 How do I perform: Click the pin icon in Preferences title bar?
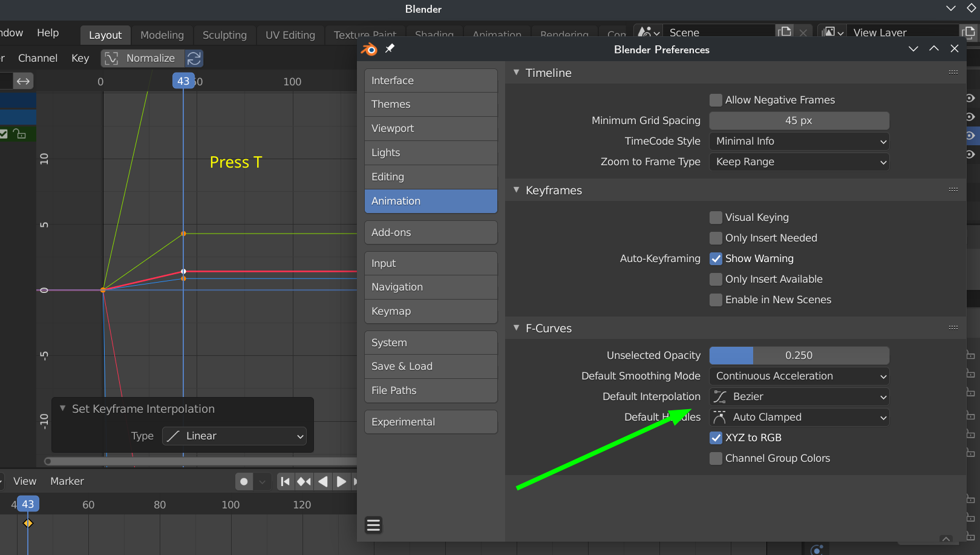tap(390, 48)
